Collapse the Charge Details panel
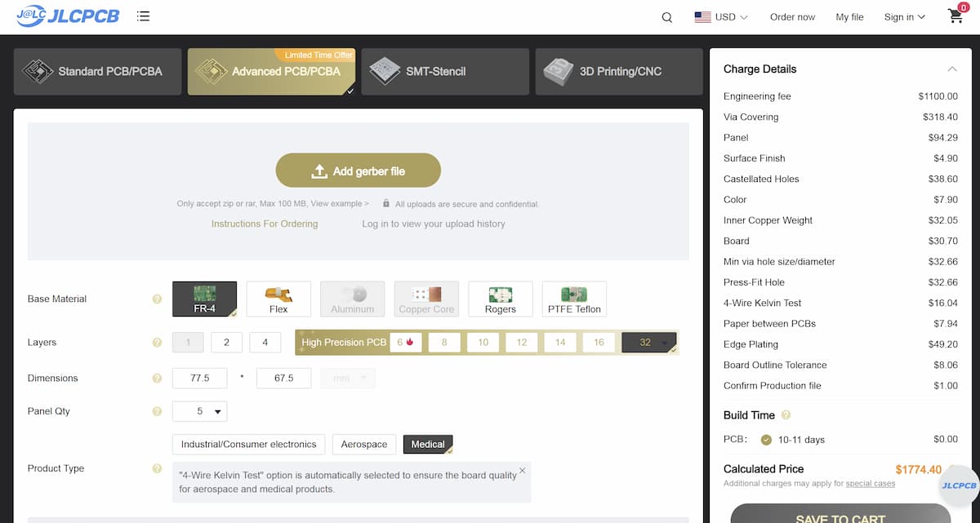The image size is (980, 523). (952, 69)
